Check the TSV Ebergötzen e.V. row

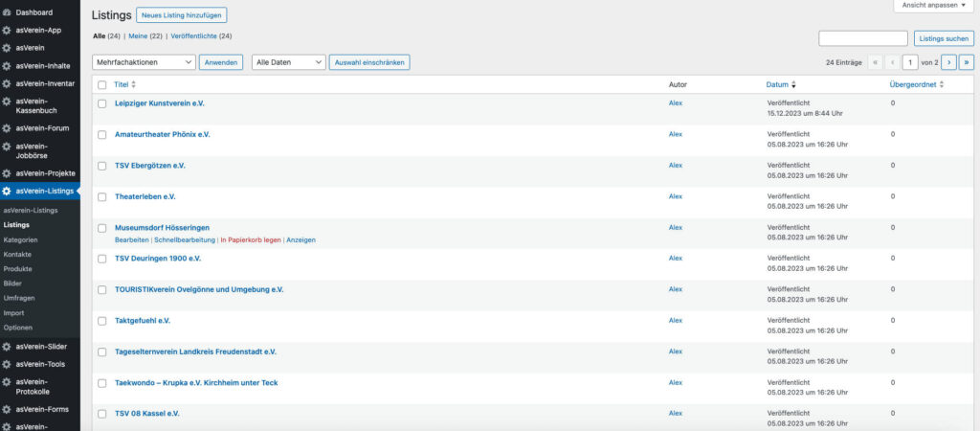(101, 166)
